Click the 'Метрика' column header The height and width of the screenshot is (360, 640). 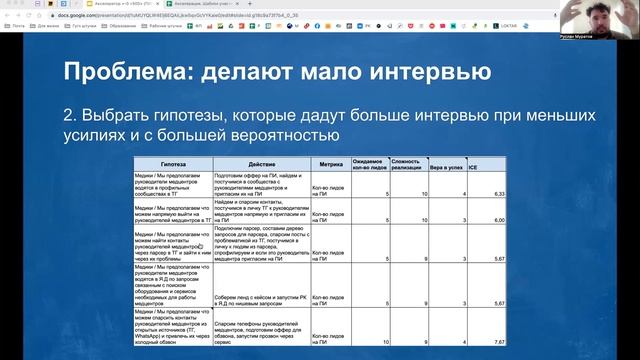coord(331,164)
